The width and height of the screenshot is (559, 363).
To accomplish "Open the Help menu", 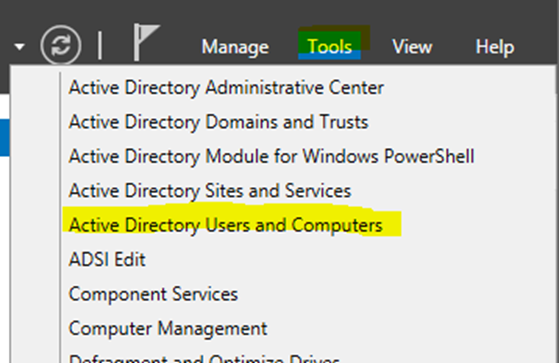I will [x=495, y=47].
